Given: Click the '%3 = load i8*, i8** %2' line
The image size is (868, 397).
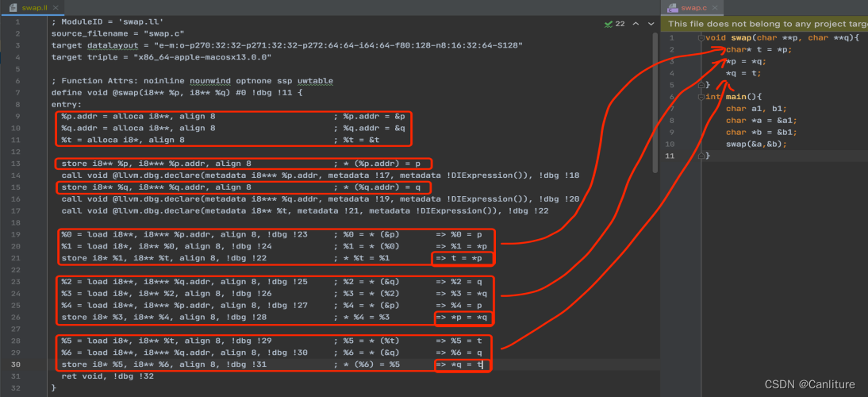Looking at the screenshot, I should click(x=166, y=293).
